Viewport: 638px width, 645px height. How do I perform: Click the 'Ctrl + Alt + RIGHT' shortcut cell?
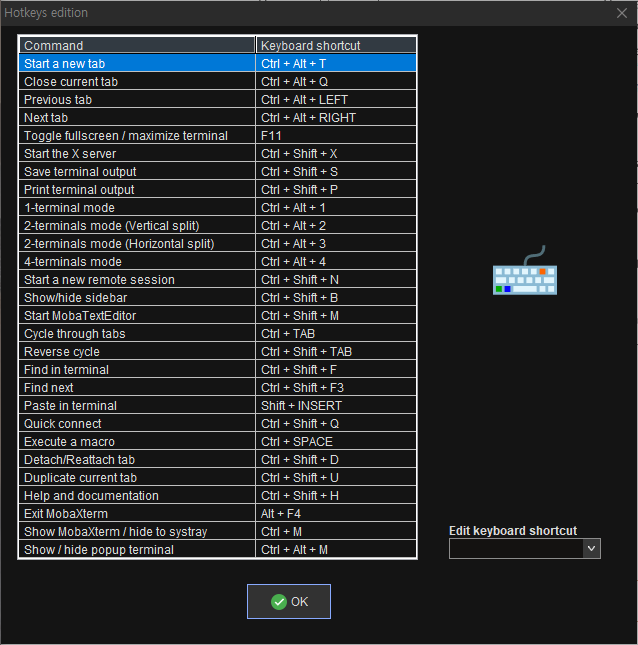[x=336, y=118]
